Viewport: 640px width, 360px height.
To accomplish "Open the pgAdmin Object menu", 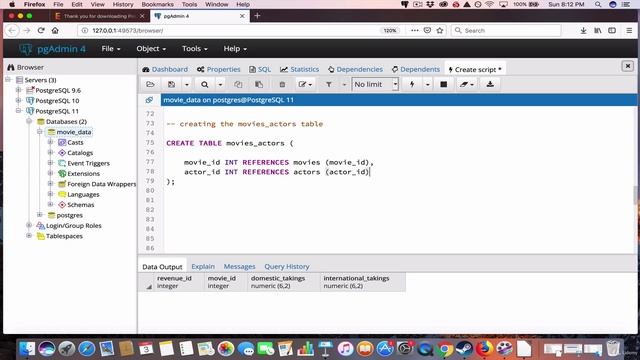I will point(151,49).
